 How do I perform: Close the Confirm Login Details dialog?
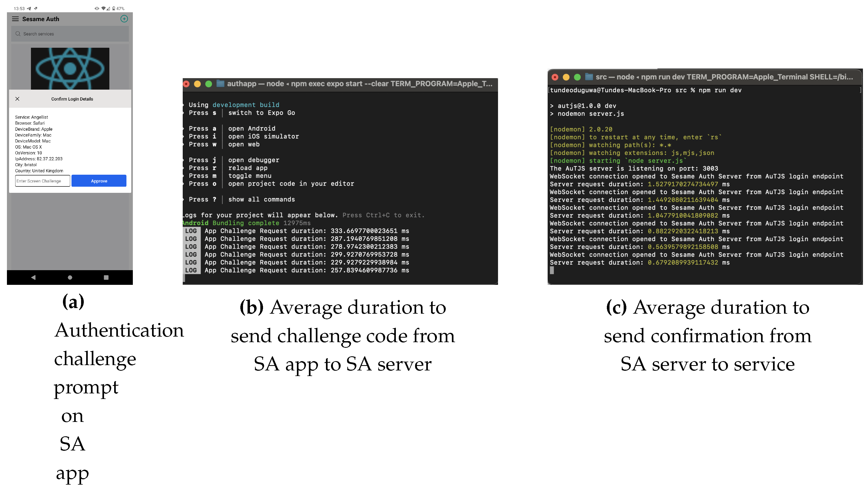(18, 99)
